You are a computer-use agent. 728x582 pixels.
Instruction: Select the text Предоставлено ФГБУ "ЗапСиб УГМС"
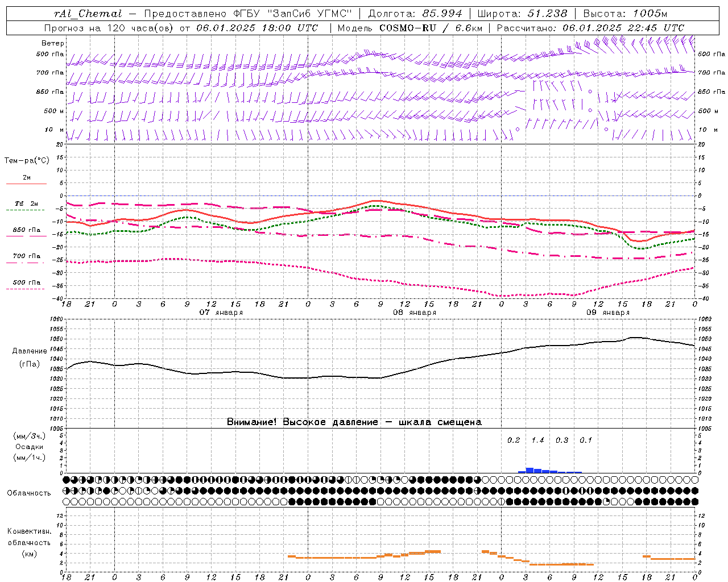pos(248,14)
